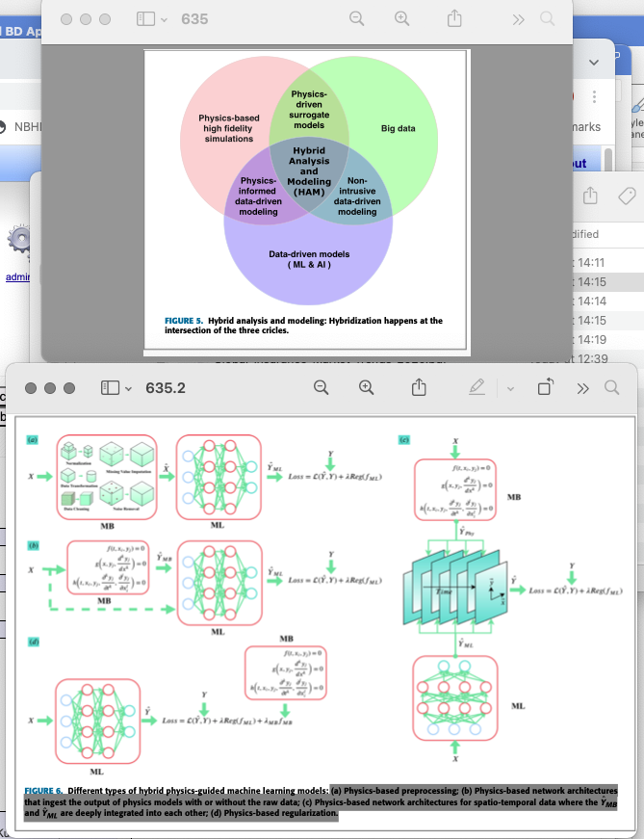Screen dimensions: 644x839
Task: Click zoom in on the 635 window
Action: [402, 18]
